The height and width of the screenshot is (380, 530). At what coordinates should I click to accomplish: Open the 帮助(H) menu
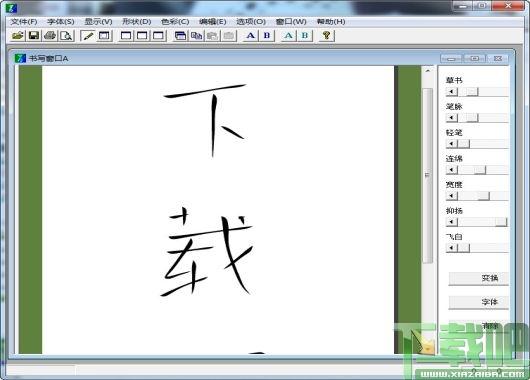click(x=331, y=22)
